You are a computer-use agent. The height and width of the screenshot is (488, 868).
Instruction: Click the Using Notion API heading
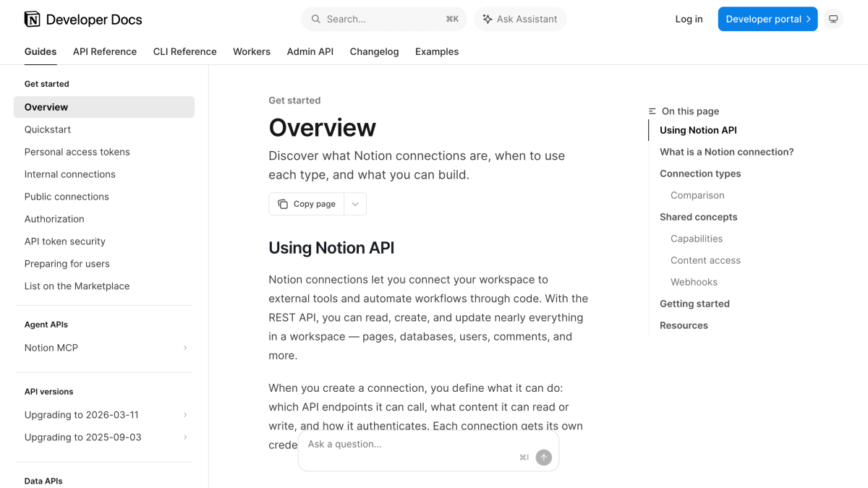click(x=331, y=248)
